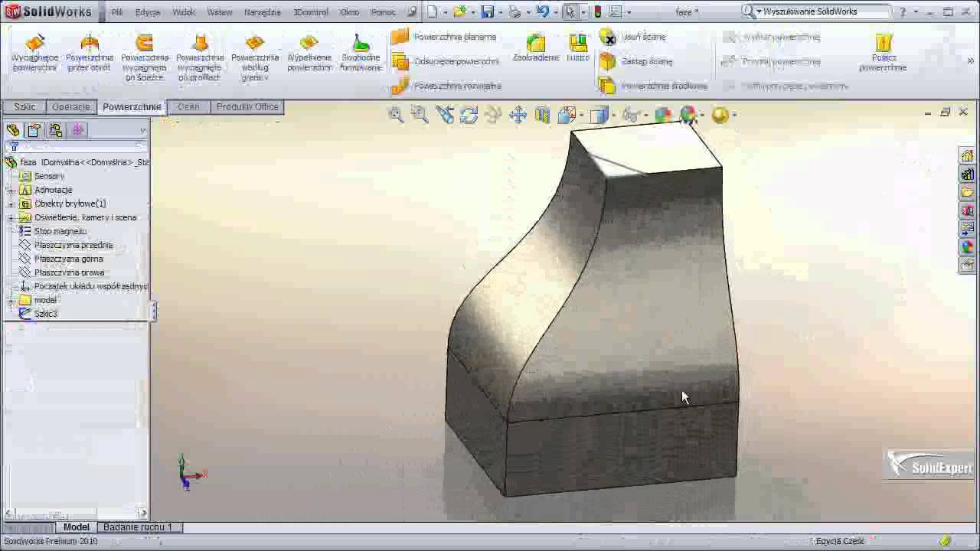Expand the Obiekty bryłowe(1) node
Image resolution: width=980 pixels, height=551 pixels.
11,204
